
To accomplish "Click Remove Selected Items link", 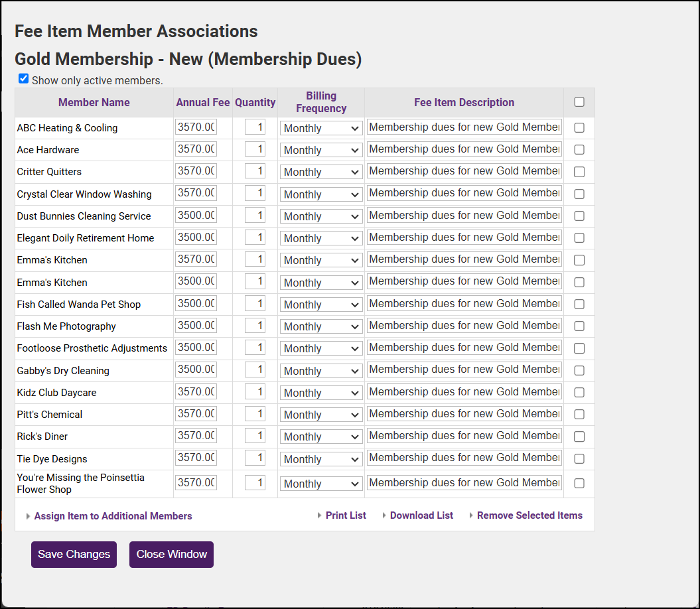I will coord(529,515).
